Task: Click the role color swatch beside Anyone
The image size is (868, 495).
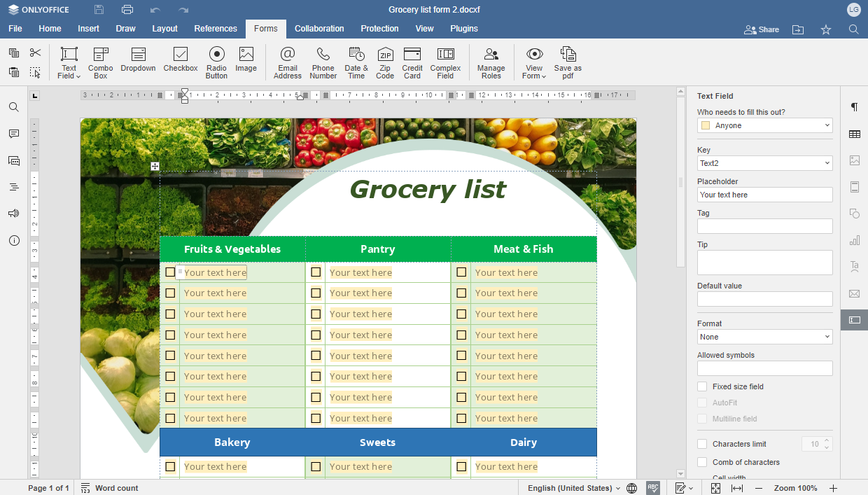Action: click(706, 125)
